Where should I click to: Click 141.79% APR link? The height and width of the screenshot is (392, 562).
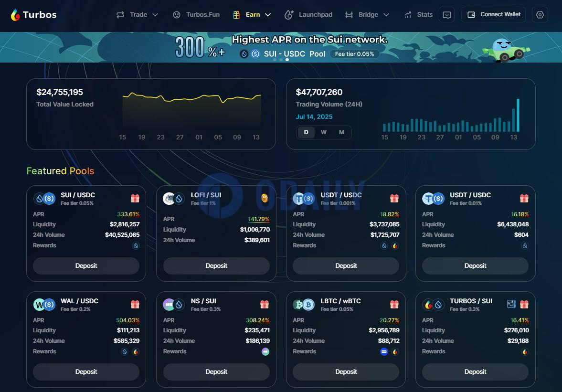coord(258,219)
